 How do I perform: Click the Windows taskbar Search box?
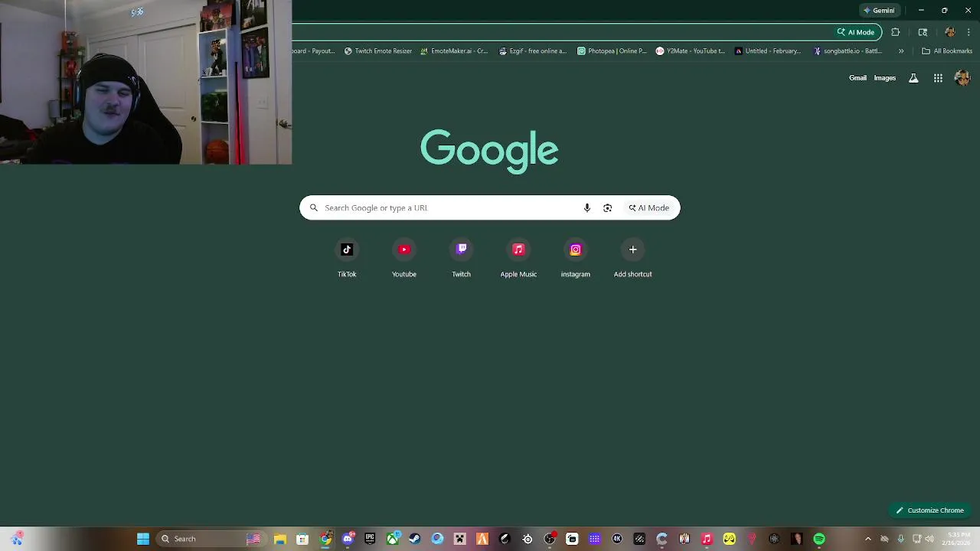[x=211, y=539]
